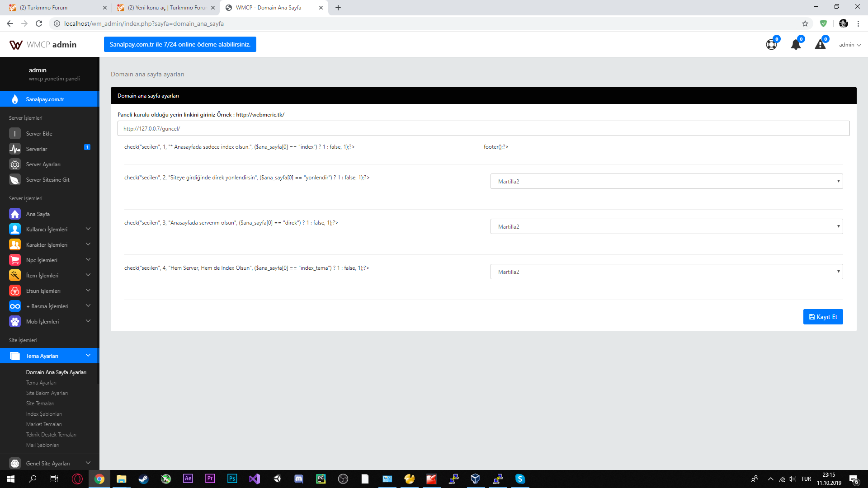868x488 pixels.
Task: Open the Windows Start menu
Action: tap(11, 479)
